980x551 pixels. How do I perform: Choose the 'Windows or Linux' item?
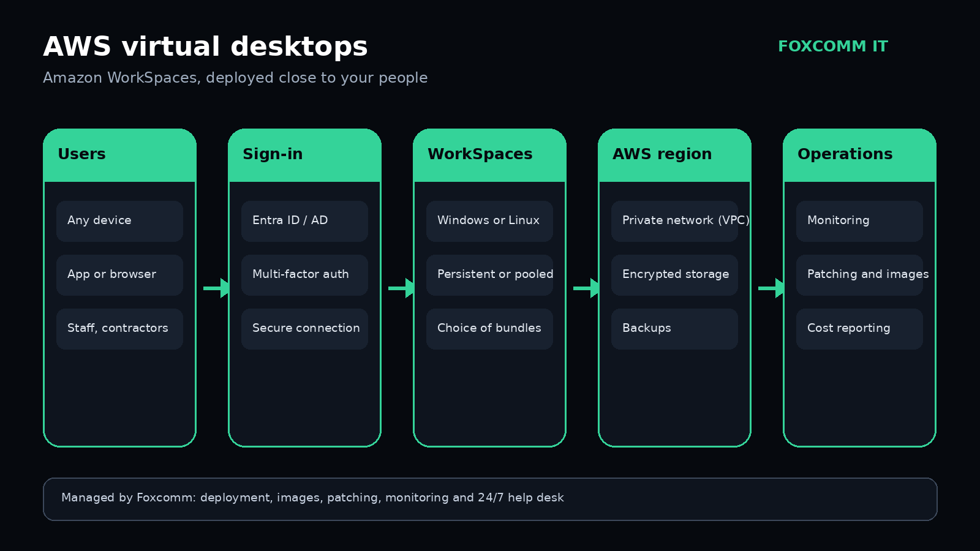(490, 221)
